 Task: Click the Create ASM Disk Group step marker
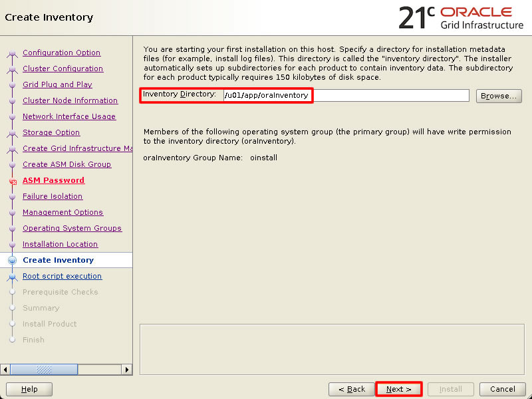(x=12, y=164)
